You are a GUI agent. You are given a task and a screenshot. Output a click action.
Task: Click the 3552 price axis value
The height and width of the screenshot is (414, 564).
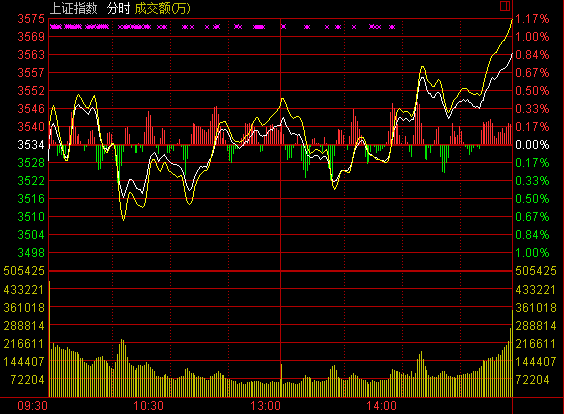point(31,91)
